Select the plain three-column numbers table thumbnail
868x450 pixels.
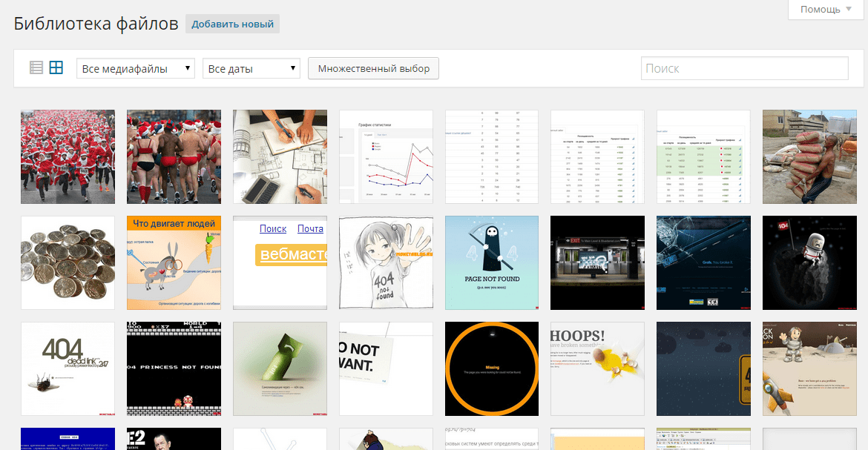point(492,156)
